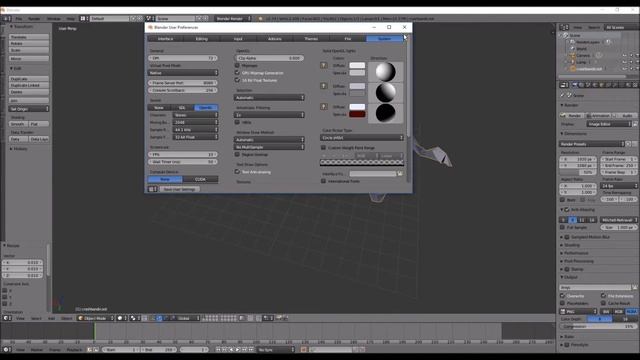Play the animation forward in timeline
This screenshot has width=640, height=360.
(238, 350)
